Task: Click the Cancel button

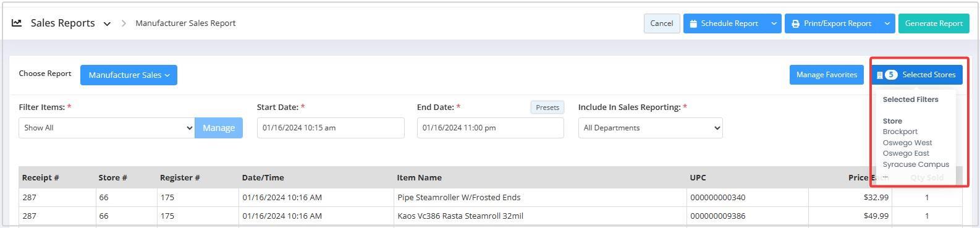Action: pyautogui.click(x=662, y=23)
